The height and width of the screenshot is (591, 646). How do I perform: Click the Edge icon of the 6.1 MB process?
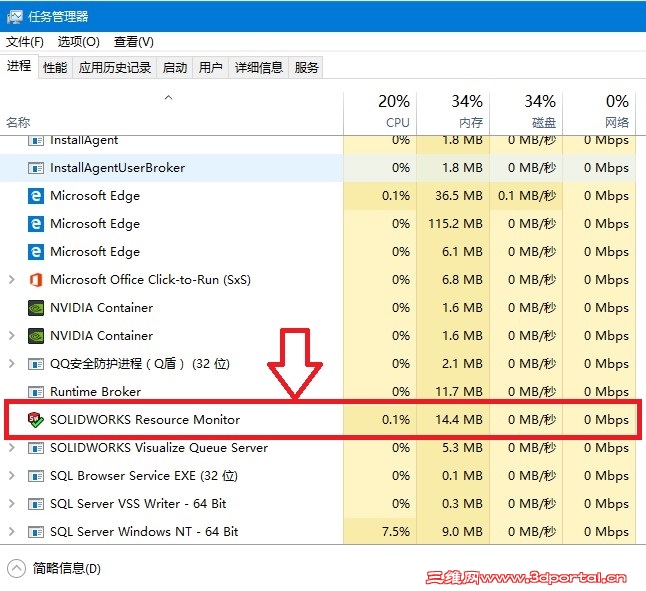coord(36,252)
